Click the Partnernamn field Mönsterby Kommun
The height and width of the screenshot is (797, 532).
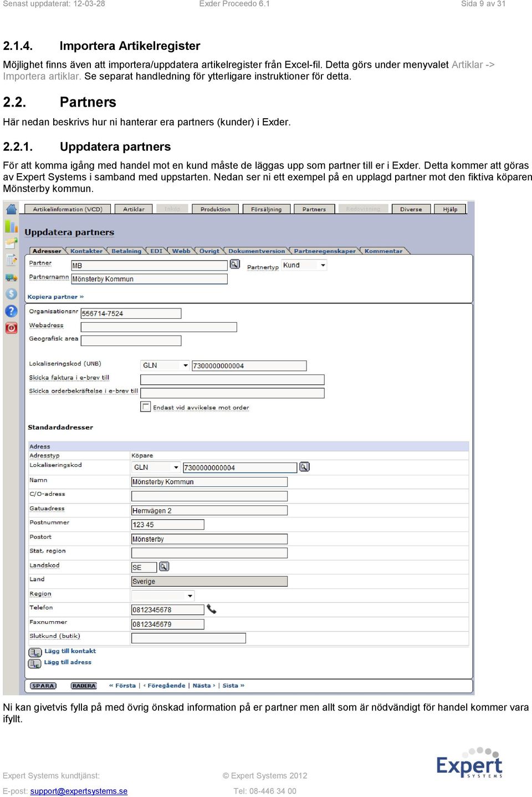point(149,278)
